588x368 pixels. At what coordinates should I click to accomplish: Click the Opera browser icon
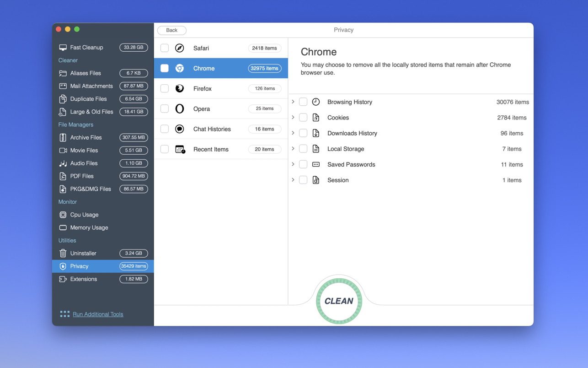point(180,108)
